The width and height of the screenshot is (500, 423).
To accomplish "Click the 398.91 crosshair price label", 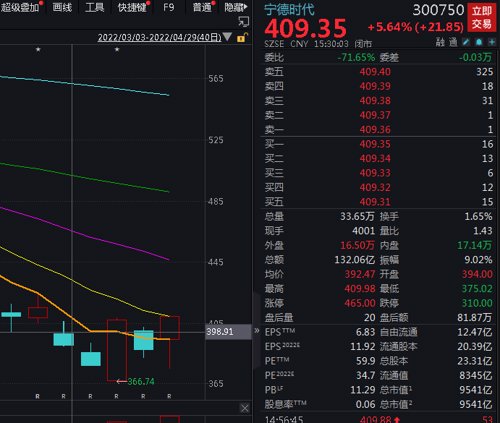I will 228,332.
